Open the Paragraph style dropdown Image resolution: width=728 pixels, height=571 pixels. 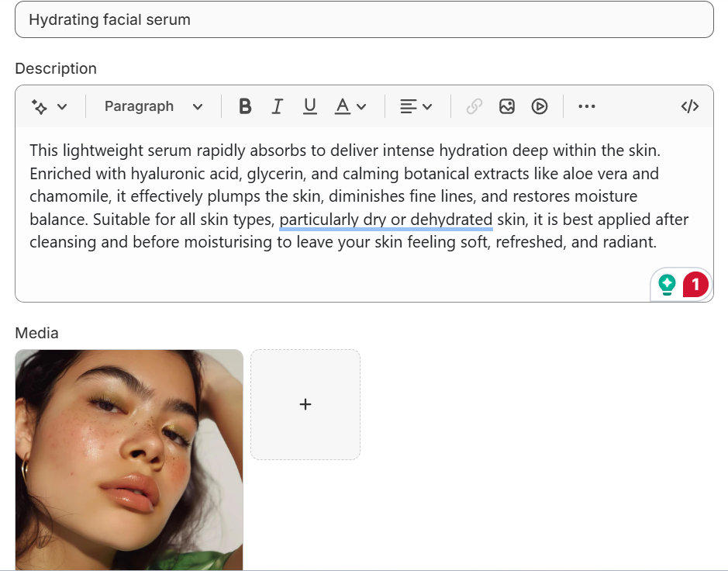pyautogui.click(x=154, y=106)
